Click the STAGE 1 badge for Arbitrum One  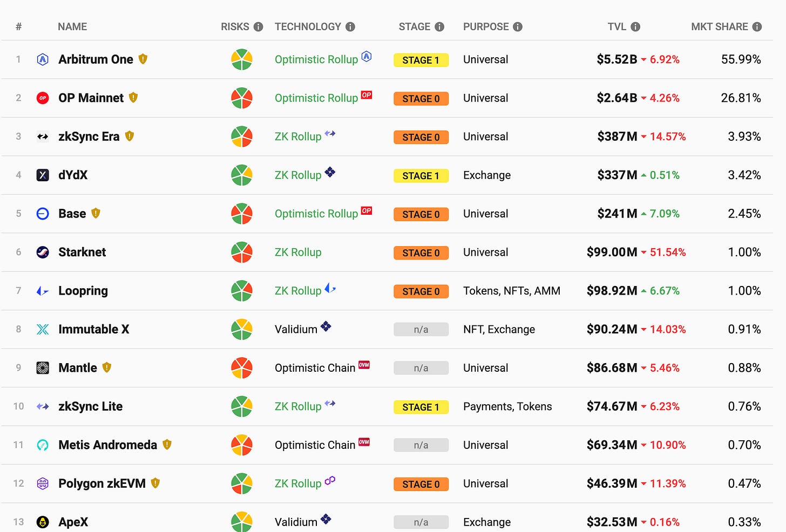pyautogui.click(x=421, y=60)
